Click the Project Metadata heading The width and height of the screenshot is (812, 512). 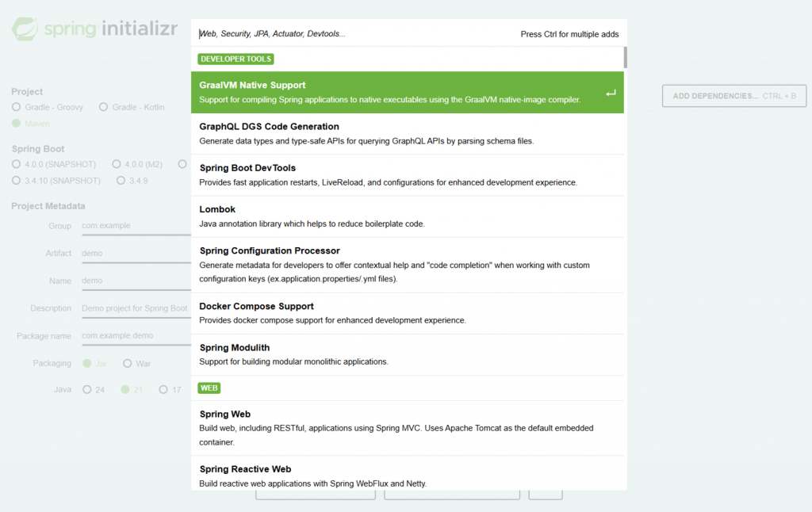48,206
